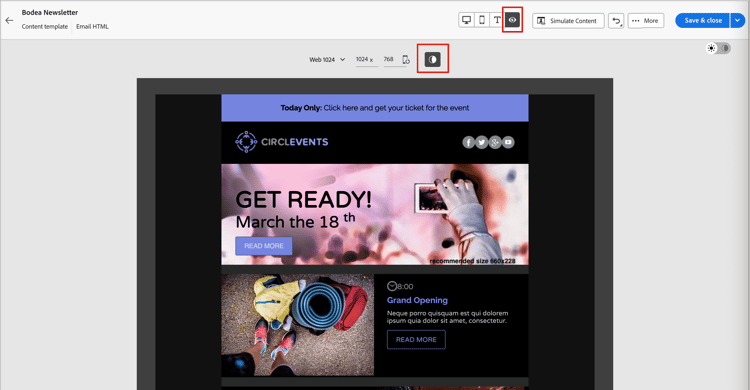This screenshot has height=390, width=750.
Task: Toggle dark mode contrast button
Action: tap(432, 59)
